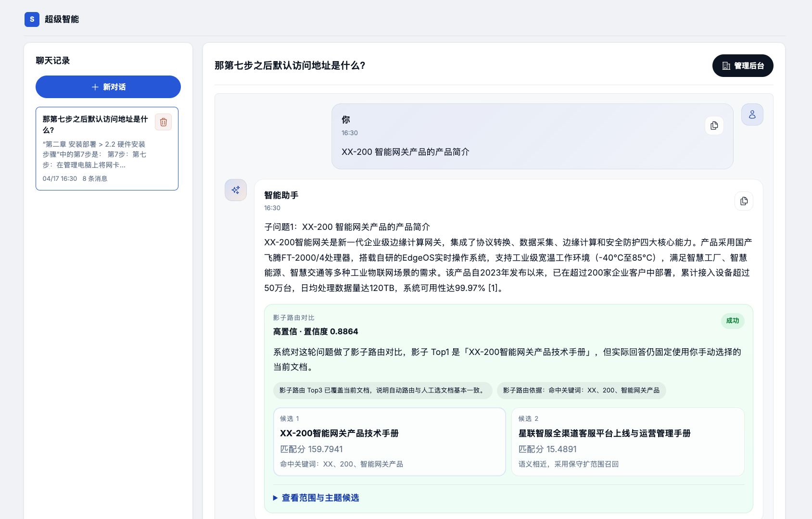Click the AI assistant sparkle avatar
The width and height of the screenshot is (812, 519).
[236, 190]
